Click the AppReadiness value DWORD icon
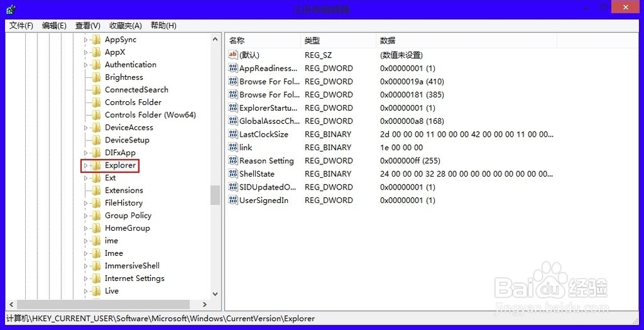The height and width of the screenshot is (330, 644). coord(233,68)
